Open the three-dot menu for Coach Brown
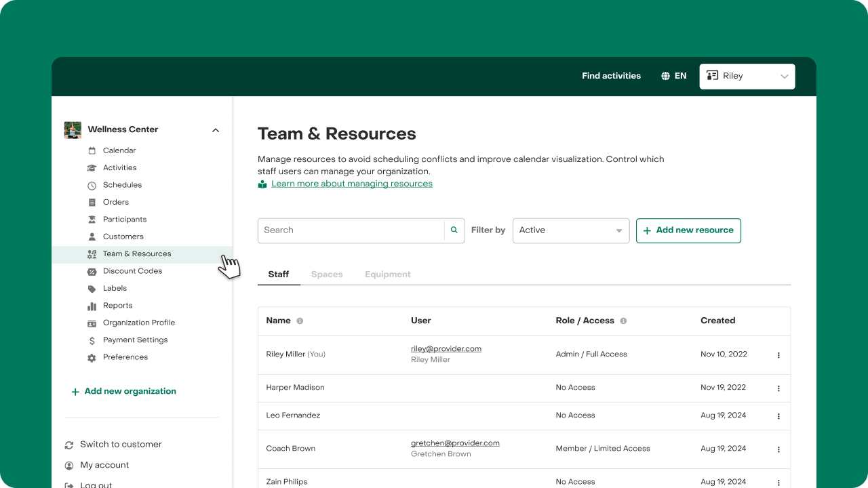Viewport: 868px width, 488px height. (x=778, y=449)
